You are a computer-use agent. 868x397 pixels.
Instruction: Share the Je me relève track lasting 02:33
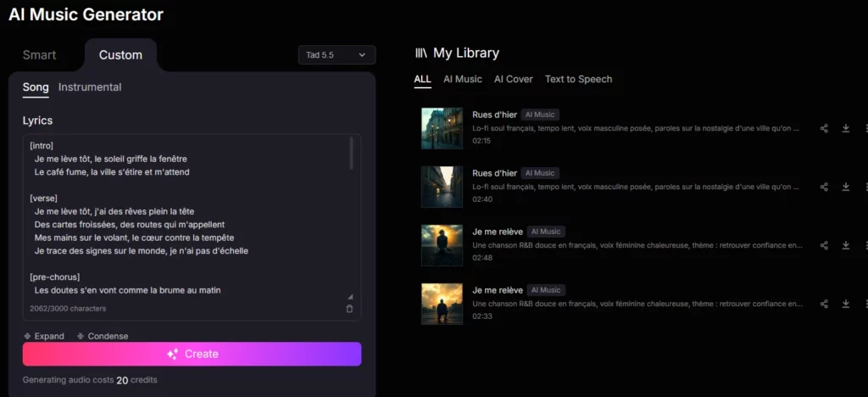824,304
